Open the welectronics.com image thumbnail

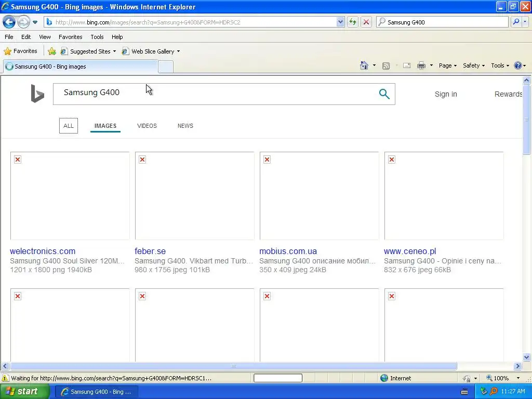click(x=70, y=196)
